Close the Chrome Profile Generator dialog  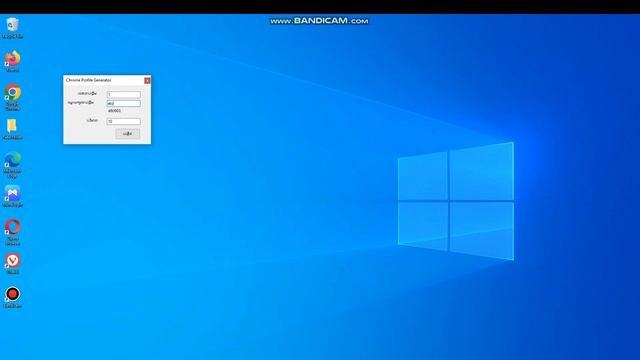click(147, 80)
